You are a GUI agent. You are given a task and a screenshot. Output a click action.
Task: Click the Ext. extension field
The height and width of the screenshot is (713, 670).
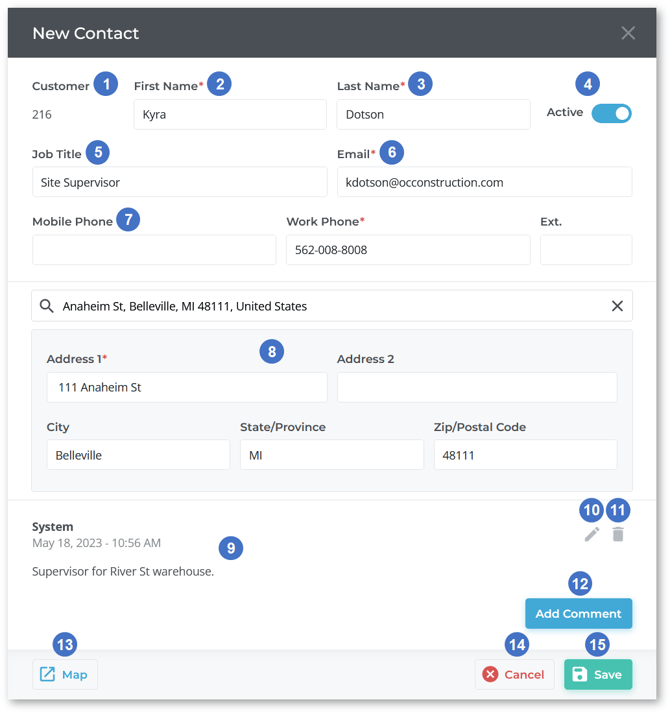pyautogui.click(x=586, y=250)
